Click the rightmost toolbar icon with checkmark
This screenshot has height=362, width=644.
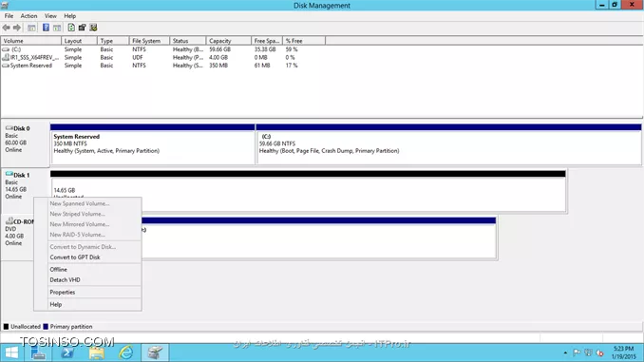click(x=94, y=28)
